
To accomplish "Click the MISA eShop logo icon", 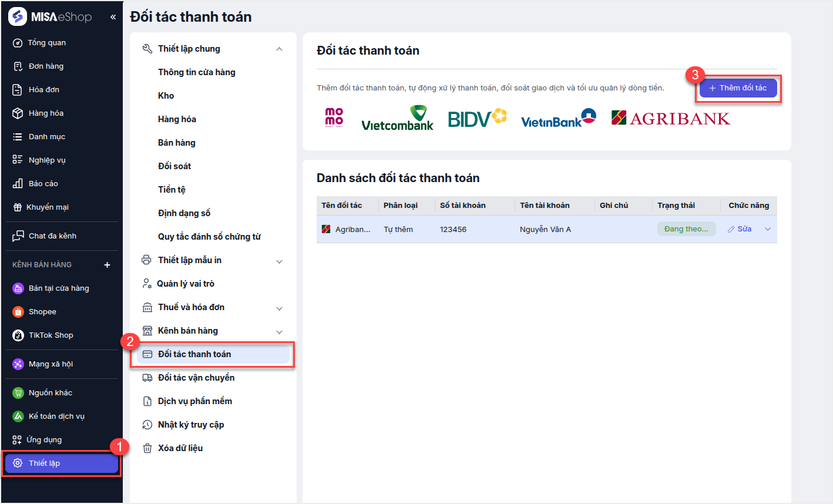I will point(18,16).
